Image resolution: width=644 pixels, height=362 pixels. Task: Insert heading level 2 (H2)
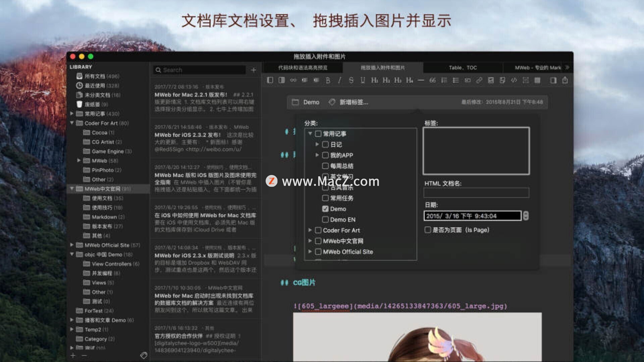[x=386, y=80]
